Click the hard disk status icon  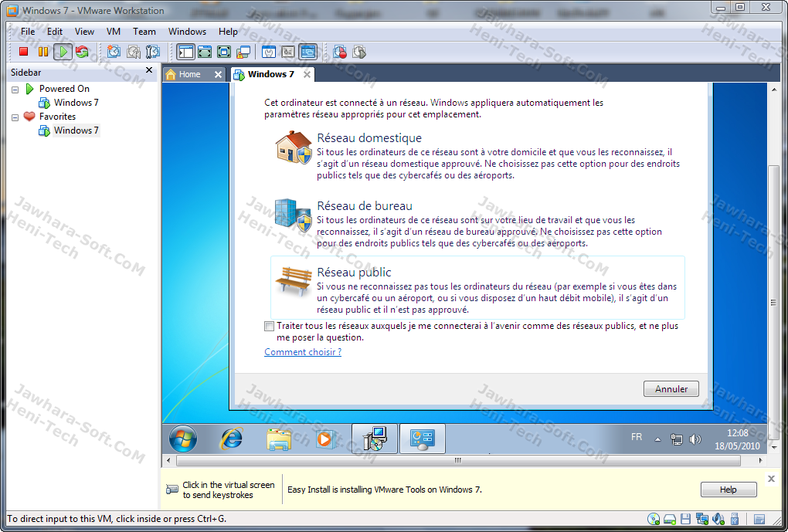point(669,519)
